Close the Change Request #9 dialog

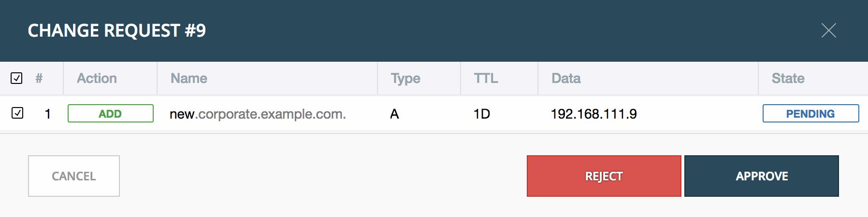828,30
